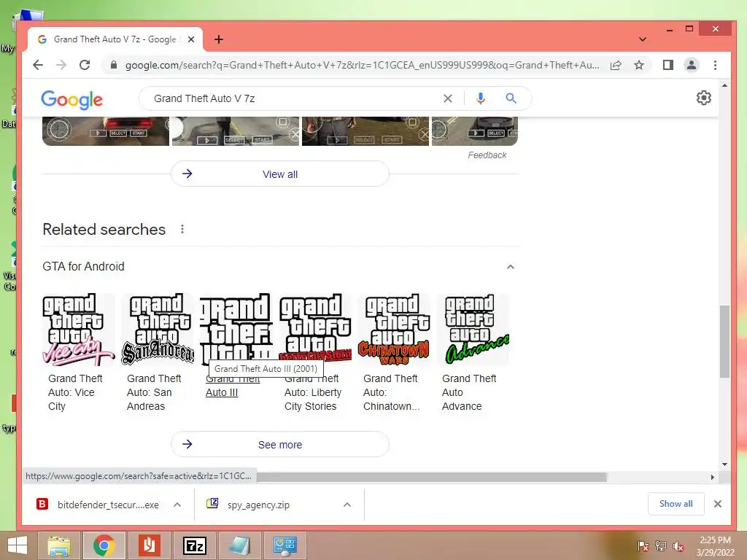Open downloaded bitdefender_tsecur exe file
Image resolution: width=747 pixels, height=560 pixels.
(98, 505)
